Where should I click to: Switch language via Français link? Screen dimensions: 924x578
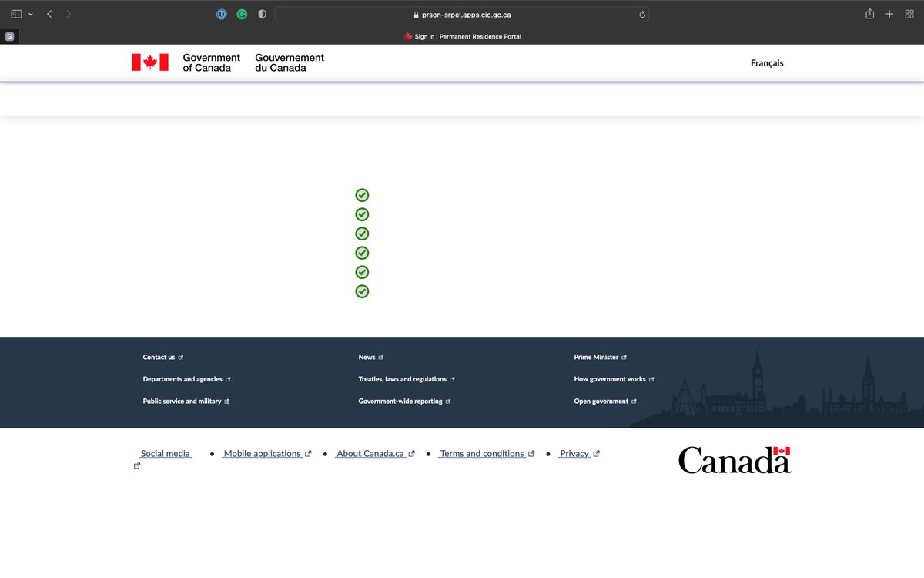(x=767, y=63)
